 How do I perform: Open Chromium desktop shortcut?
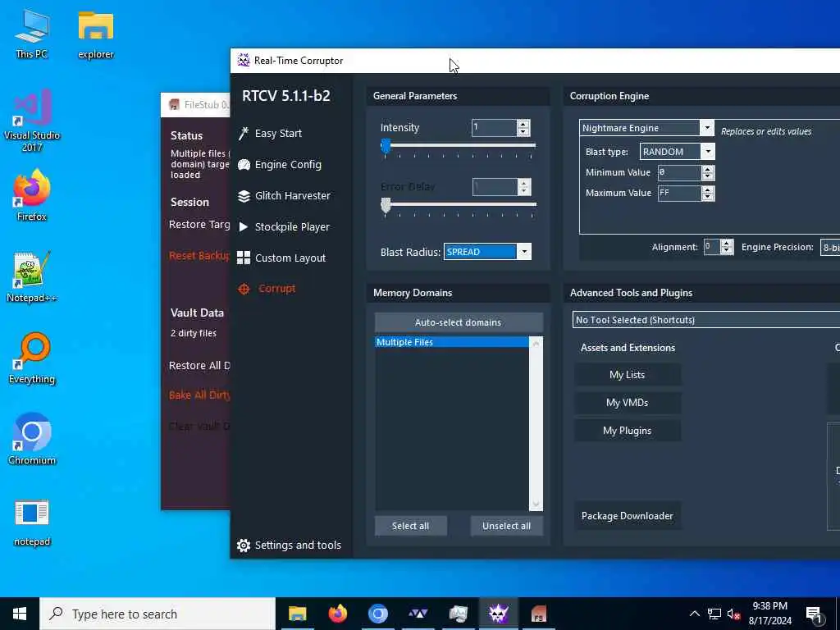pyautogui.click(x=32, y=440)
